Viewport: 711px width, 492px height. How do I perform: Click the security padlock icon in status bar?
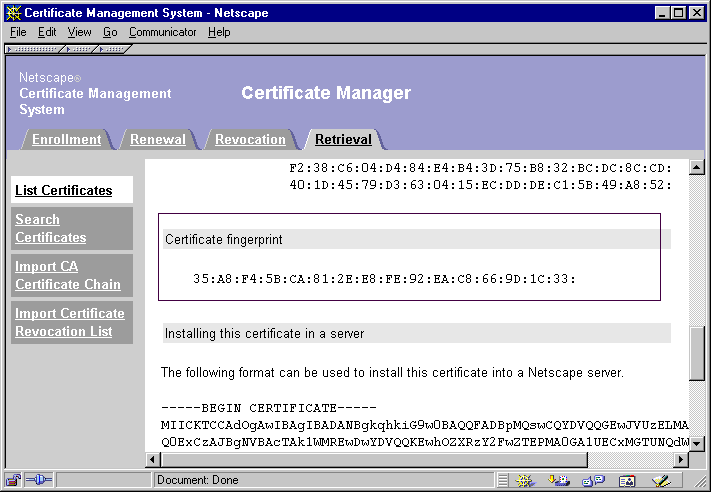[x=13, y=479]
